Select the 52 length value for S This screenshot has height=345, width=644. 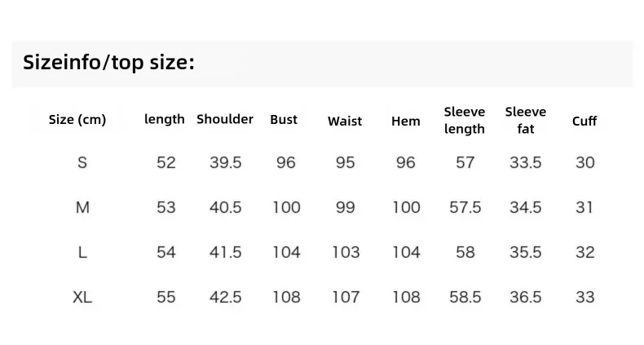(166, 162)
